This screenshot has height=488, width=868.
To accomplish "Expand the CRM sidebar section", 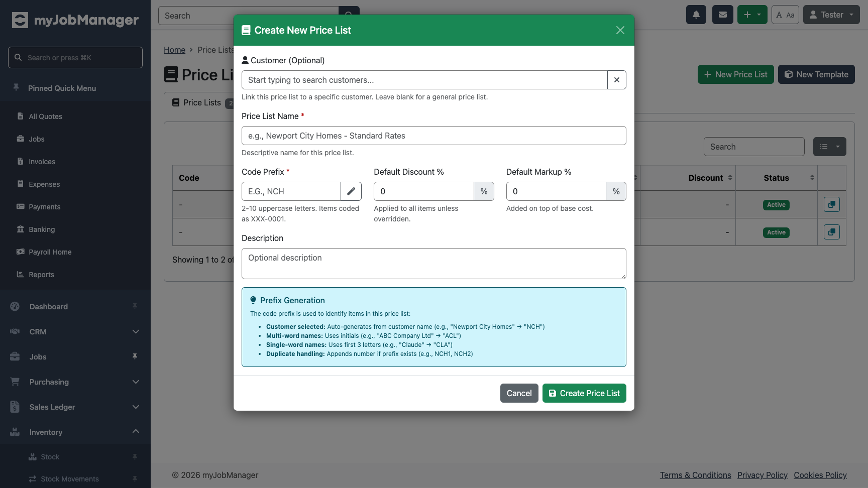I will tap(75, 331).
